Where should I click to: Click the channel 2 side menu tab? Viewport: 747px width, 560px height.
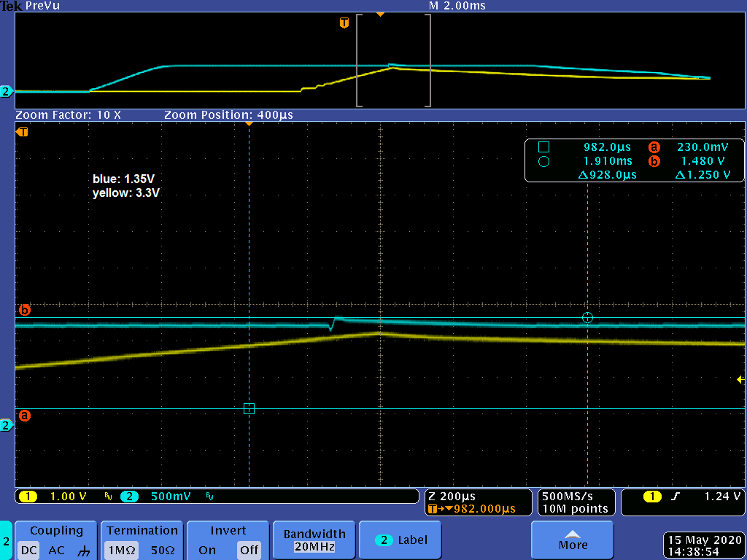pyautogui.click(x=6, y=540)
